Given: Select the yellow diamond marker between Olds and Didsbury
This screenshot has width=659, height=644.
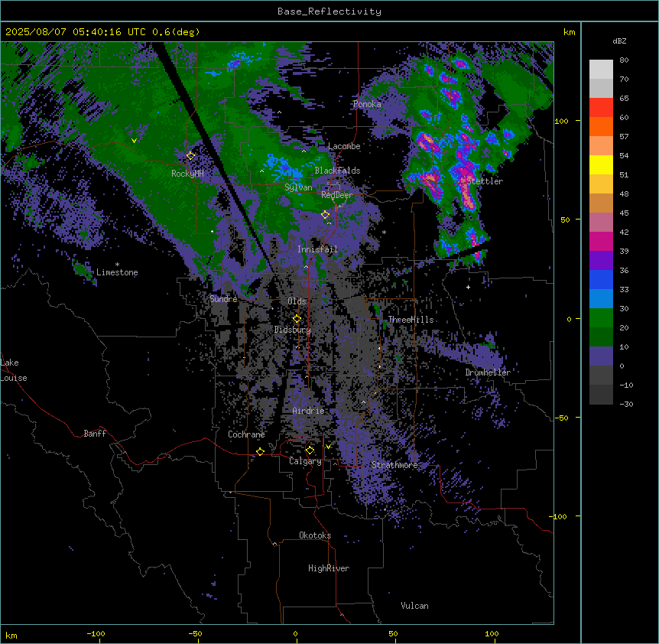Looking at the screenshot, I should 297,318.
